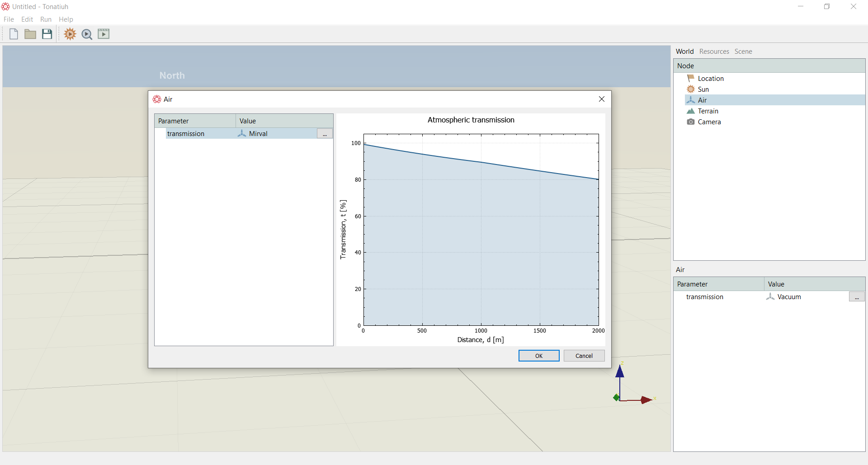The height and width of the screenshot is (465, 868).
Task: Select the Camera node icon
Action: (x=691, y=122)
